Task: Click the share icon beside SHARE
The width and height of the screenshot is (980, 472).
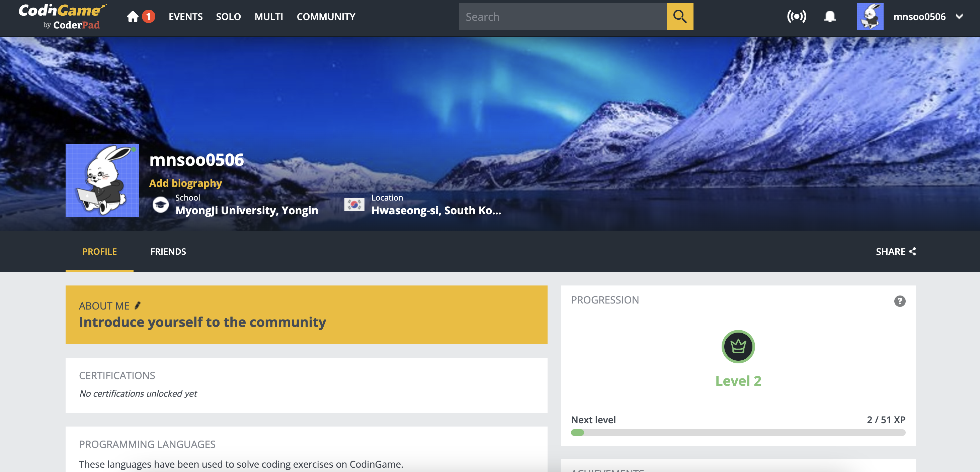Action: pyautogui.click(x=912, y=251)
